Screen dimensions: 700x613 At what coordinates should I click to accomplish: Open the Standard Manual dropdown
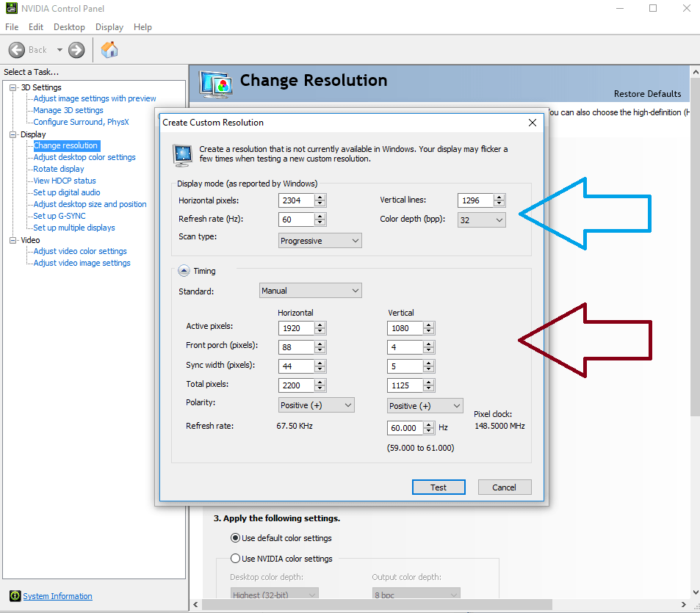click(310, 291)
